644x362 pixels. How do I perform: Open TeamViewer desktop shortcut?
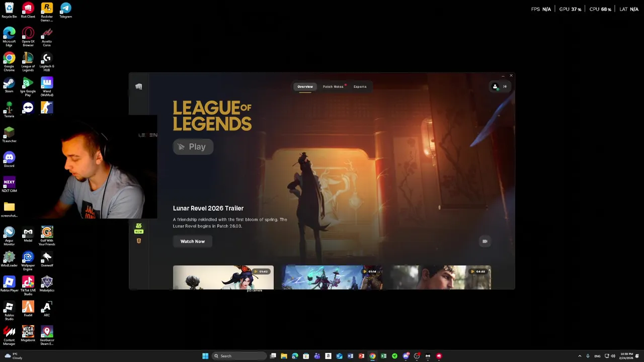click(x=28, y=108)
